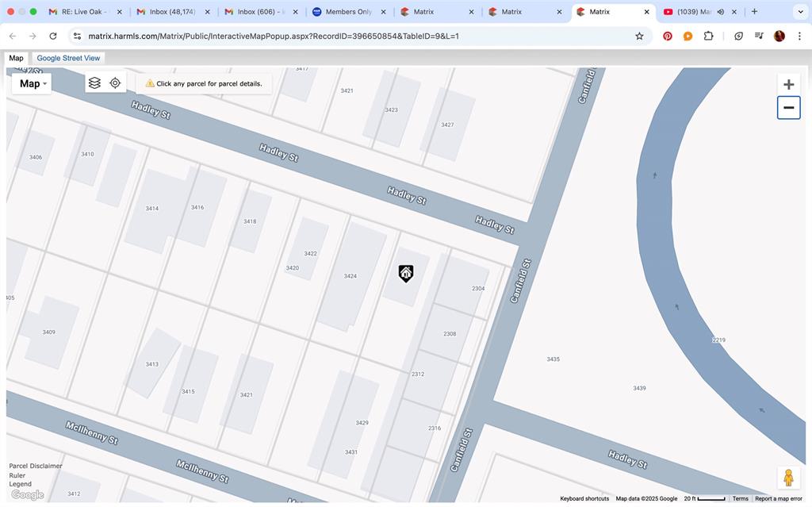Viewport: 812px width, 507px height.
Task: Zoom out with the minus button
Action: [789, 108]
